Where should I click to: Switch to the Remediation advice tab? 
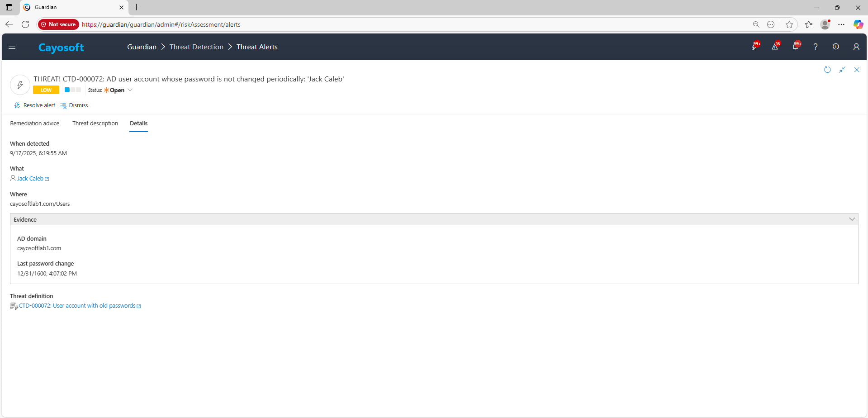(x=35, y=123)
